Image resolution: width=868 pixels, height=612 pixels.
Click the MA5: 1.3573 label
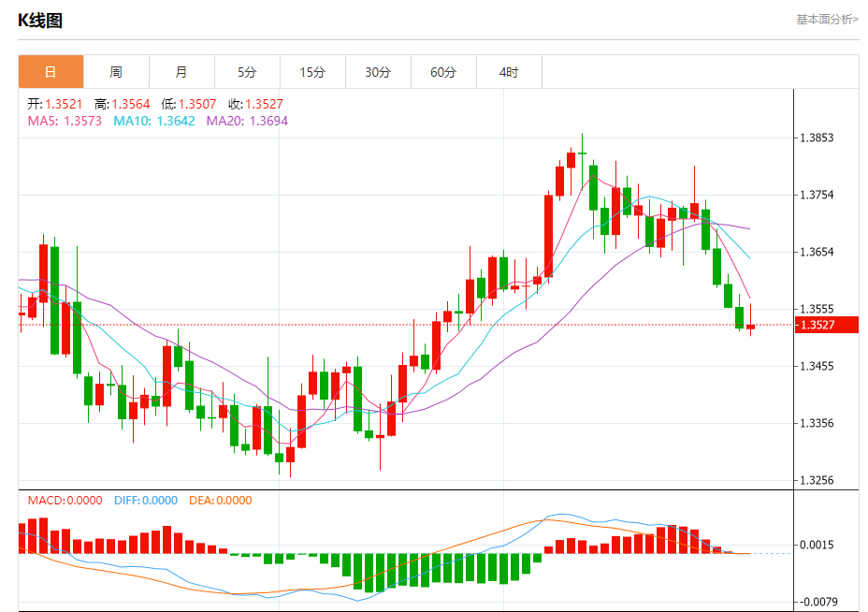[x=65, y=121]
